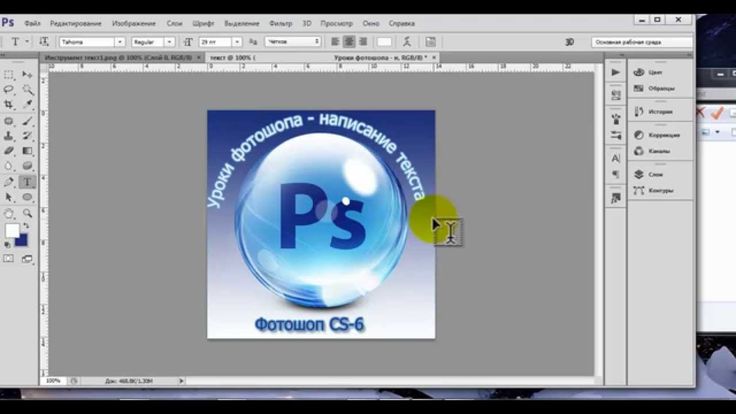This screenshot has width=736, height=414.
Task: Open the workspace switcher dropdown
Action: pos(642,42)
